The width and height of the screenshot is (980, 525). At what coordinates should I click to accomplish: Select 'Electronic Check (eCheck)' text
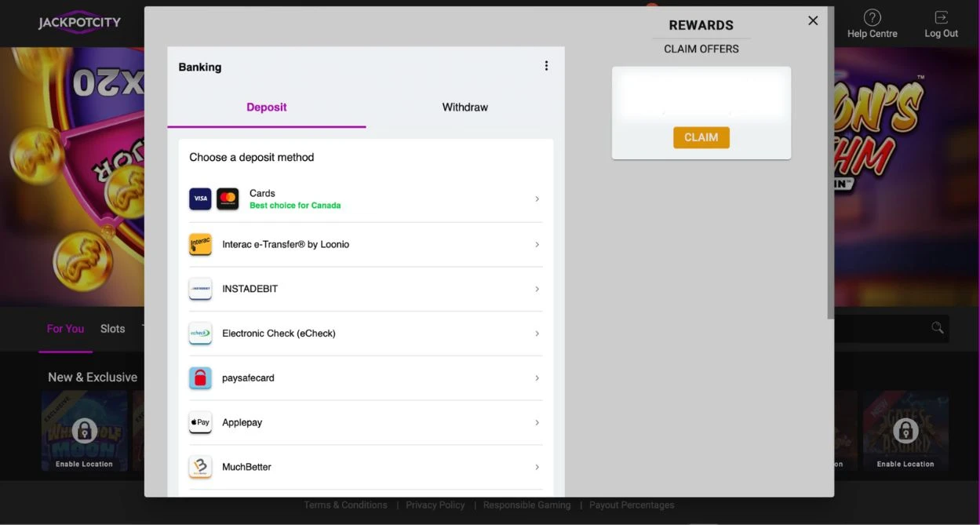(x=279, y=334)
